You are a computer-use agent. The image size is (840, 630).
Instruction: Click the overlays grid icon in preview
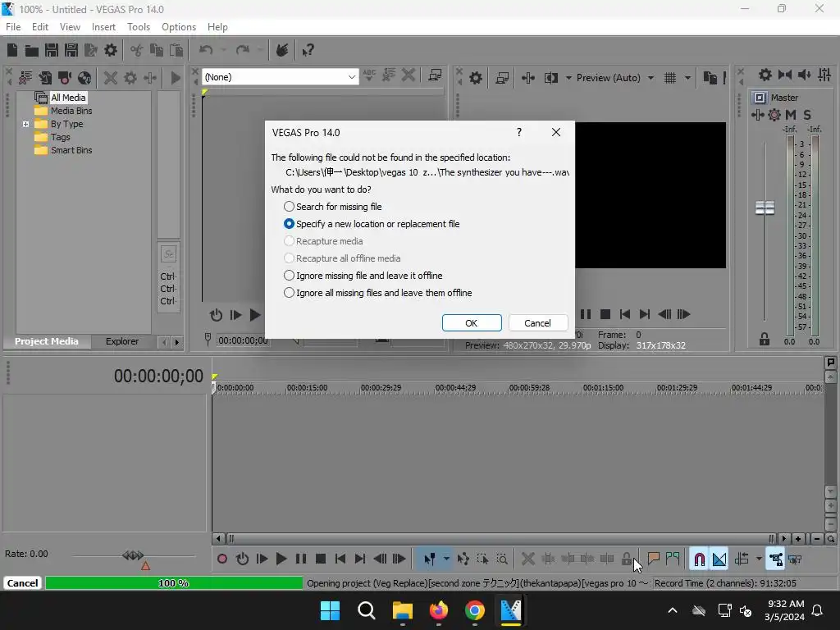(x=670, y=78)
